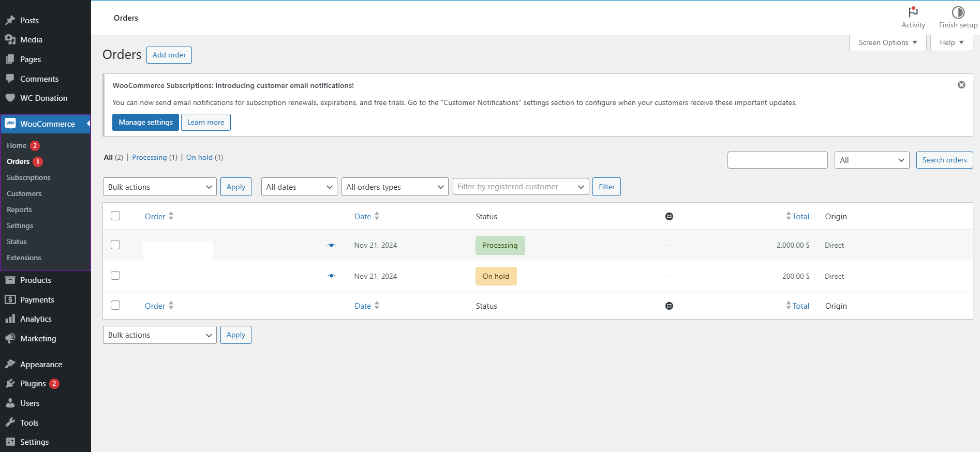
Task: Click the Search orders button
Action: pos(944,160)
